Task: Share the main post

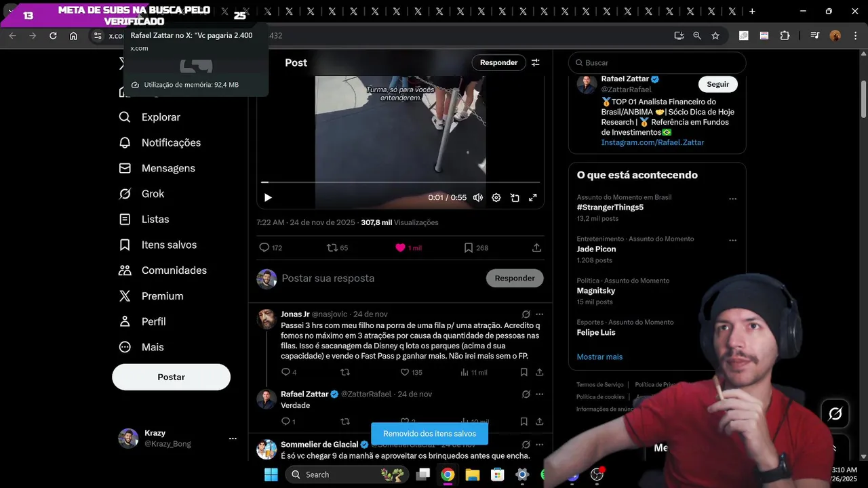Action: click(x=536, y=248)
